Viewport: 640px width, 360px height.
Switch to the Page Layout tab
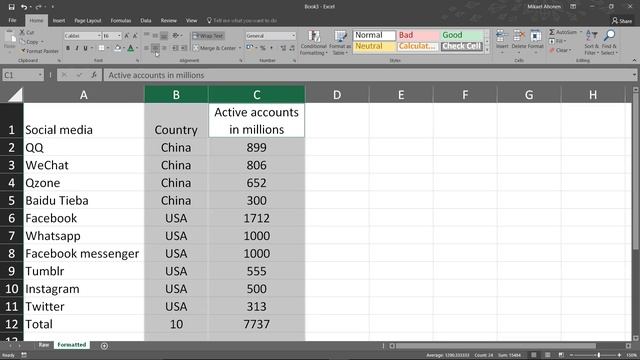[88, 20]
